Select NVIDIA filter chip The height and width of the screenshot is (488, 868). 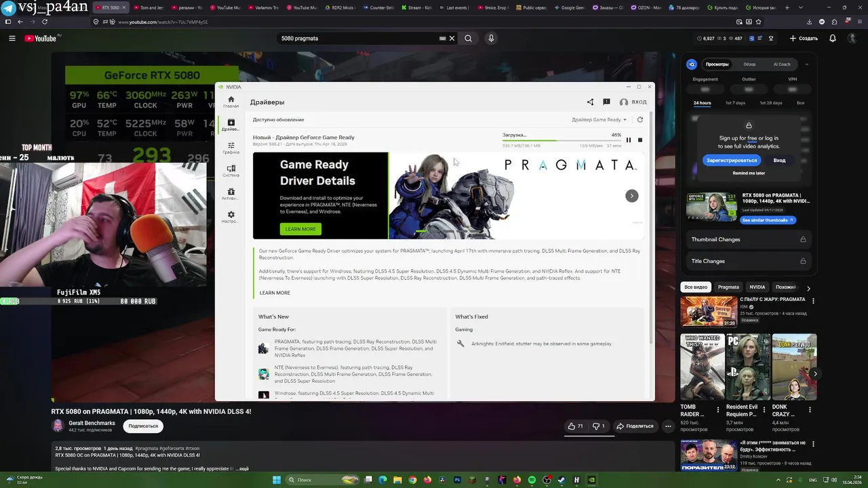[x=757, y=287]
